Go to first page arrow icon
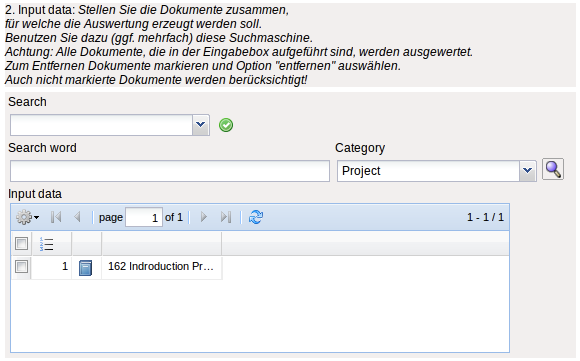Image resolution: width=580 pixels, height=361 pixels. [56, 217]
